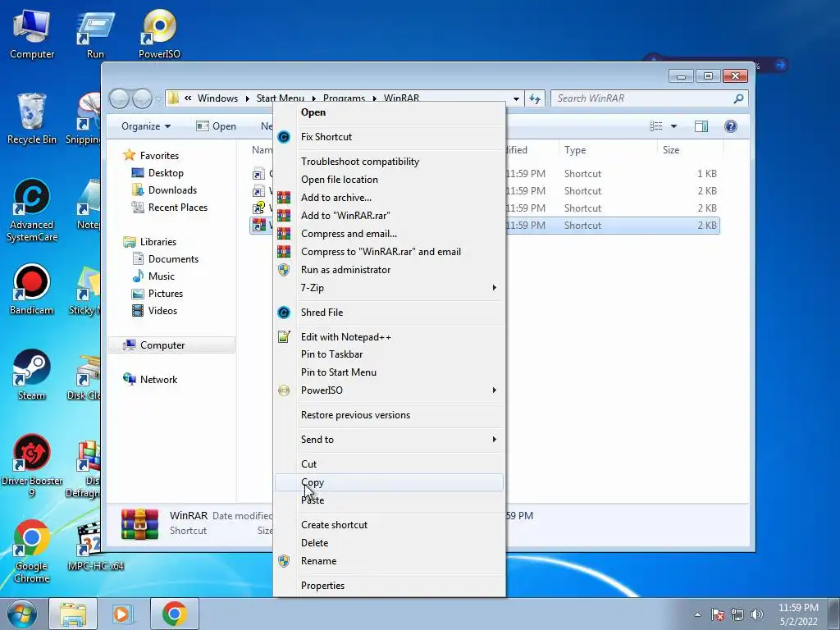The height and width of the screenshot is (630, 840).
Task: Select Open file location
Action: tap(390, 180)
